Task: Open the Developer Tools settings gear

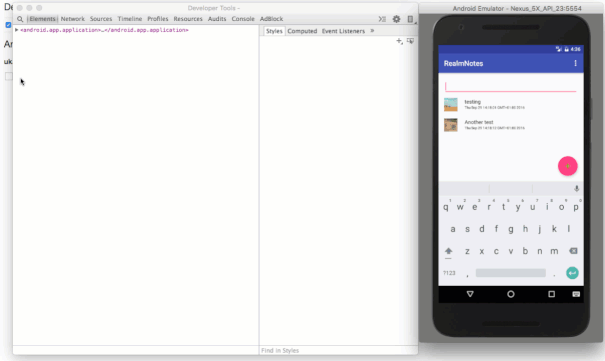Action: [x=396, y=19]
